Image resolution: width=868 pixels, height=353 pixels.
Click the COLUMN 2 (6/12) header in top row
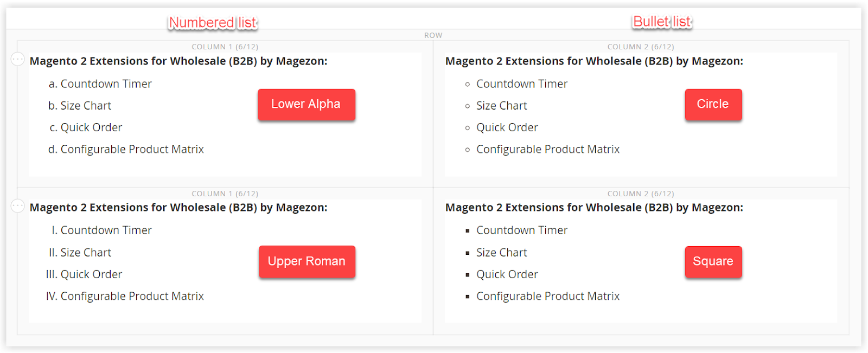point(640,47)
